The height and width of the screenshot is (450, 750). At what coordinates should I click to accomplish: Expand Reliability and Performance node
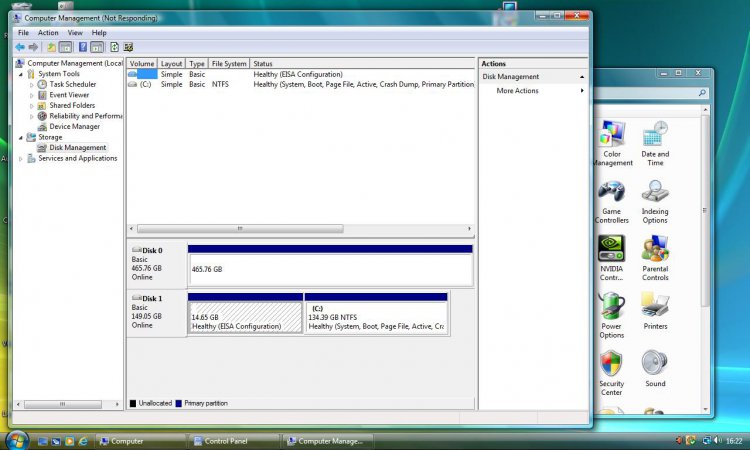coord(32,116)
